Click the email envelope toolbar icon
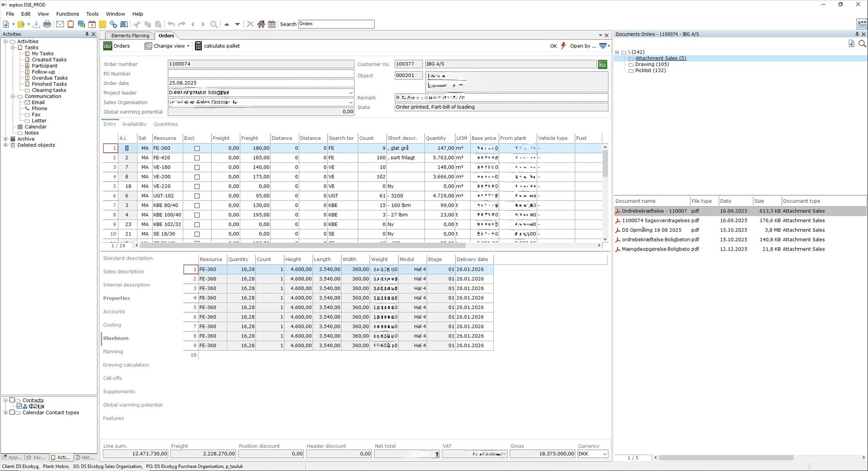This screenshot has width=868, height=471. click(x=60, y=24)
